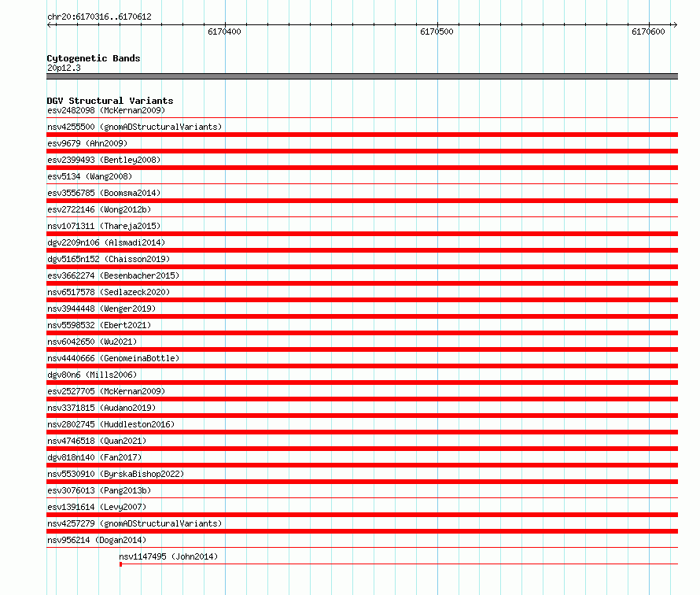Click nsv4257279 (gnomADStructuralVariants) label
Viewport: 700px width, 595px height.
134,523
